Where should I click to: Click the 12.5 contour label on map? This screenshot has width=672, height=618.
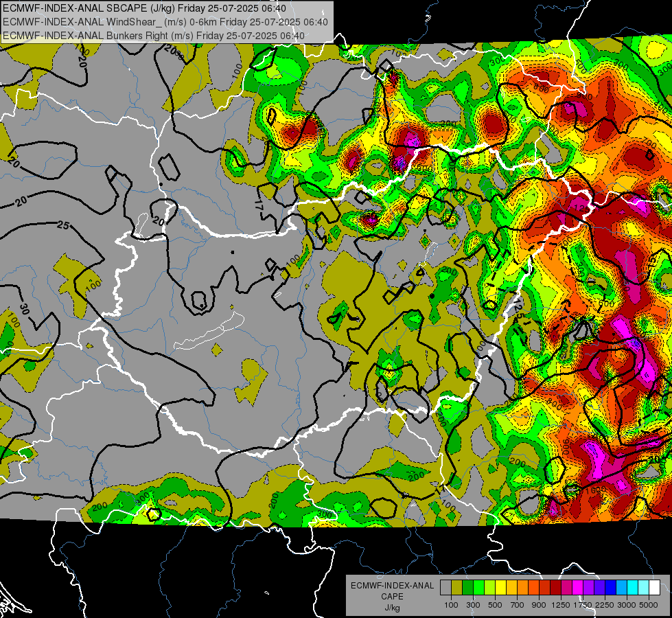518,310
